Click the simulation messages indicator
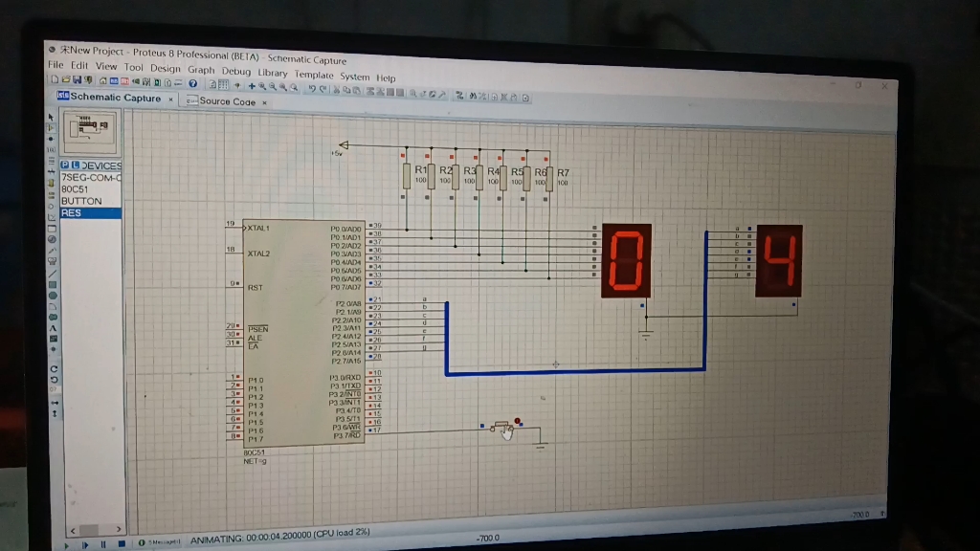This screenshot has width=980, height=551. point(159,542)
